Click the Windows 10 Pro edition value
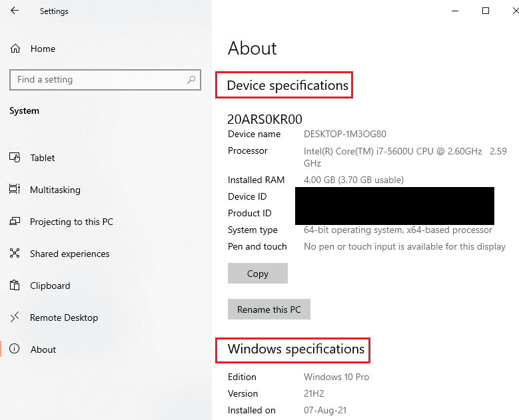Image resolution: width=519 pixels, height=420 pixels. coord(336,377)
